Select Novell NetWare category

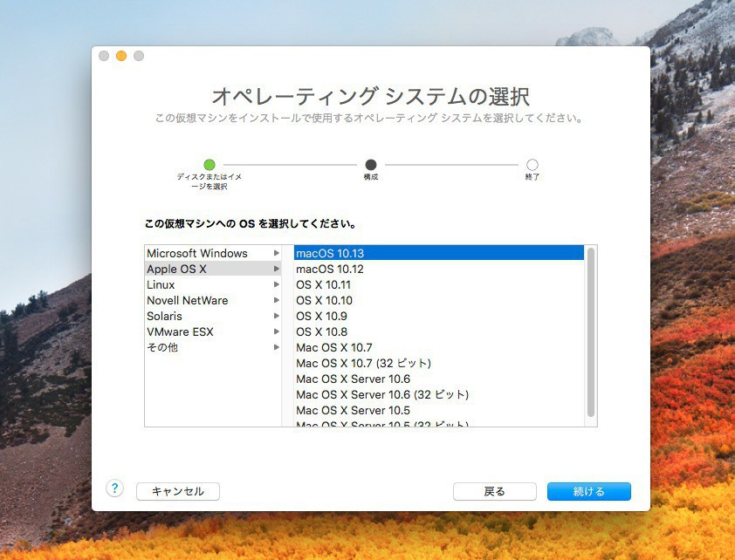(213, 300)
